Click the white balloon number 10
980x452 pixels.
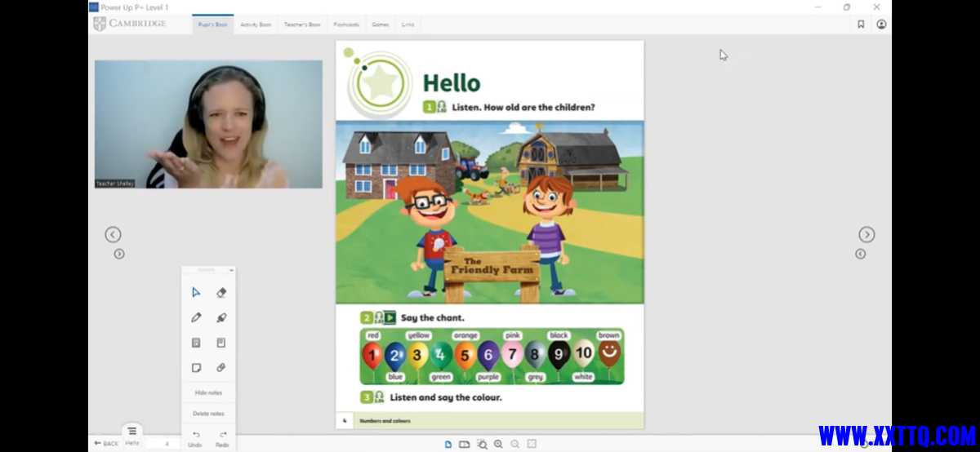583,353
